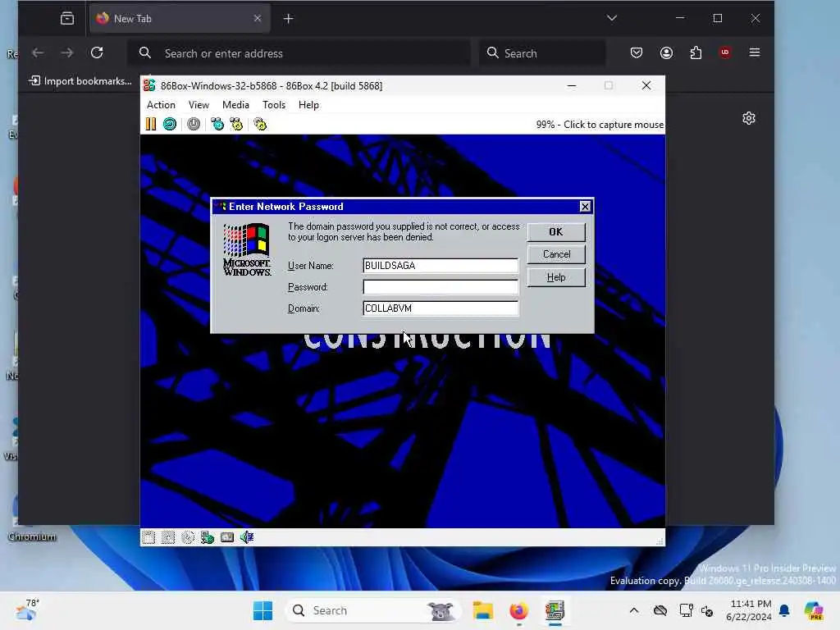Close the Firefox New Tab
Screen dimensions: 840x630
coord(258,19)
